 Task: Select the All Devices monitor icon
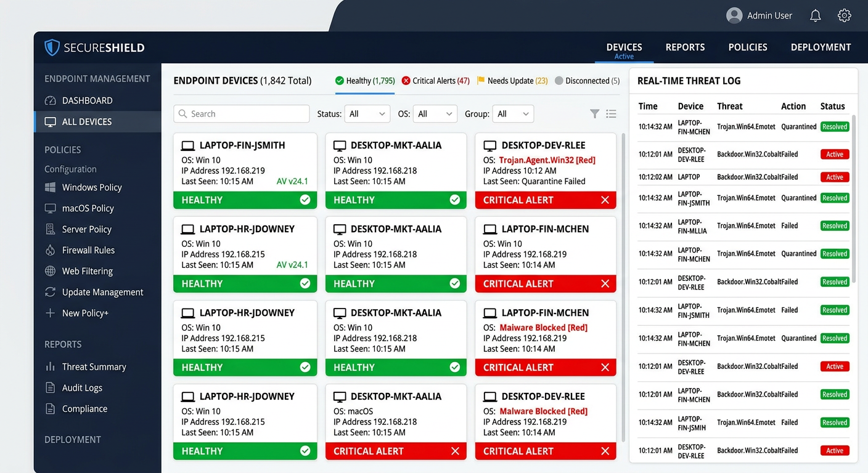point(51,122)
